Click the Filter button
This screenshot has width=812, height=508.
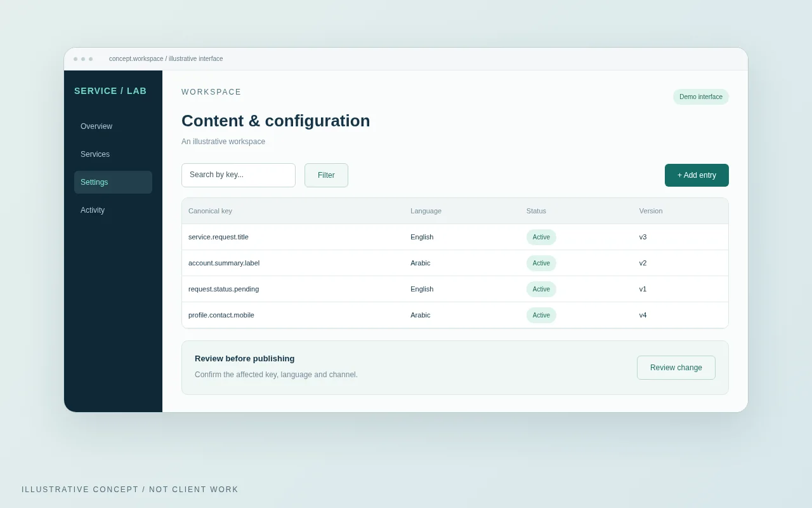(326, 175)
